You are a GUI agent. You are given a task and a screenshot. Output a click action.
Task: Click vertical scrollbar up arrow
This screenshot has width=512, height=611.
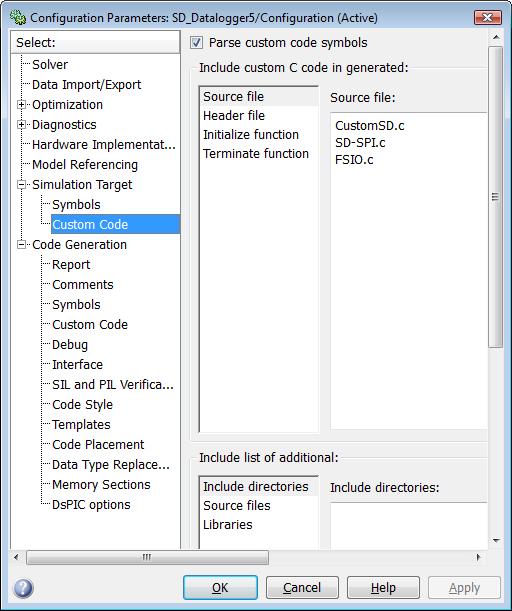tap(496, 37)
